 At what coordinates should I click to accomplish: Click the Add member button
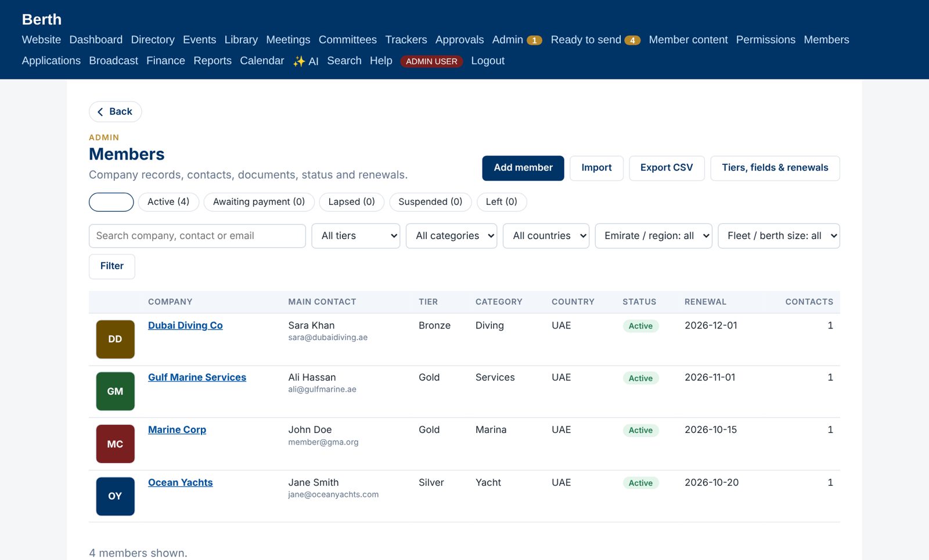[x=523, y=168]
